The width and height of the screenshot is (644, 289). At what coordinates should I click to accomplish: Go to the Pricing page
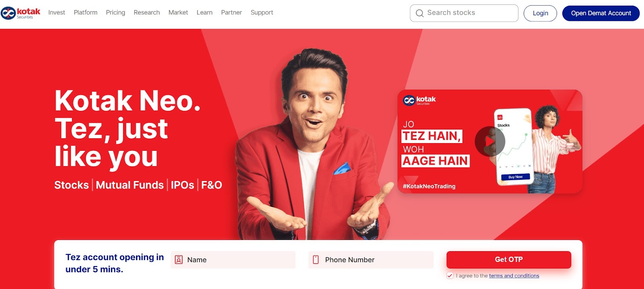(x=116, y=12)
